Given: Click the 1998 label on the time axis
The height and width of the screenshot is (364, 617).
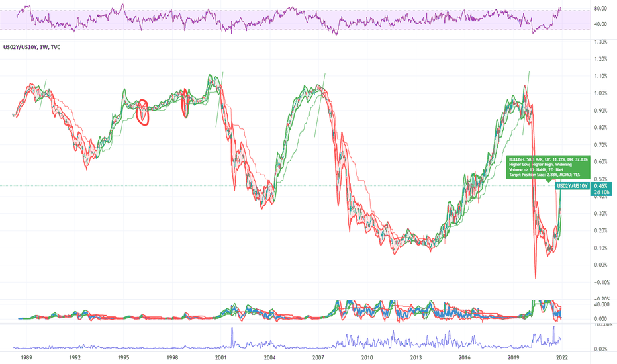Looking at the screenshot, I should point(172,357).
